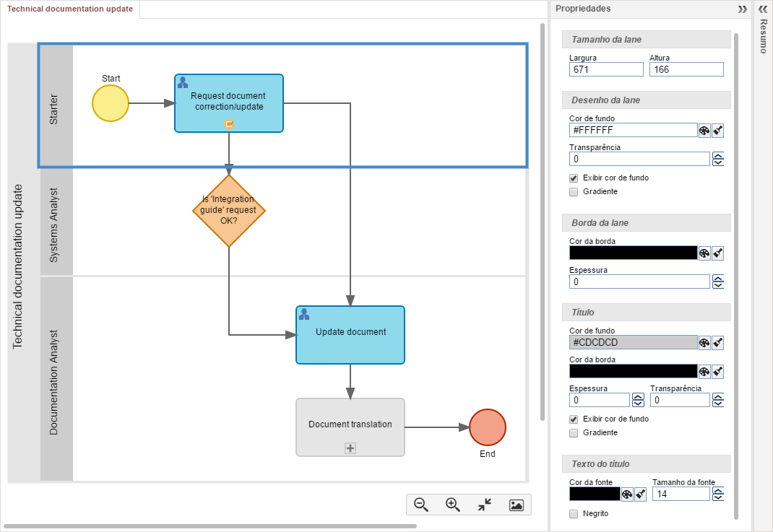Click the black Cor da fonte swatch
The height and width of the screenshot is (532, 773).
(x=595, y=494)
